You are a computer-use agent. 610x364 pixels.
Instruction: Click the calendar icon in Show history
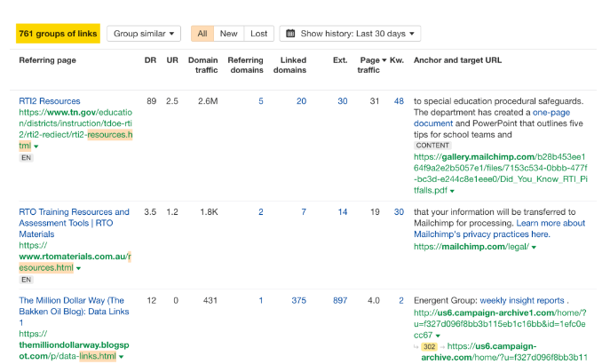click(x=290, y=34)
